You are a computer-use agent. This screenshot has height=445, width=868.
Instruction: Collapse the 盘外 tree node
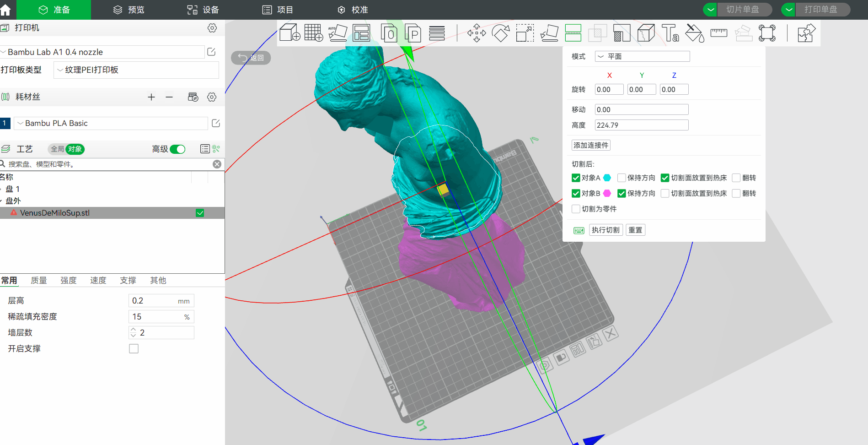coord(1,201)
